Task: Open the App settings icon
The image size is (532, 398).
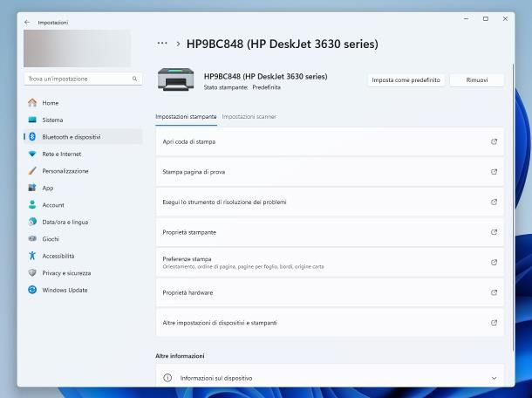Action: (x=32, y=188)
